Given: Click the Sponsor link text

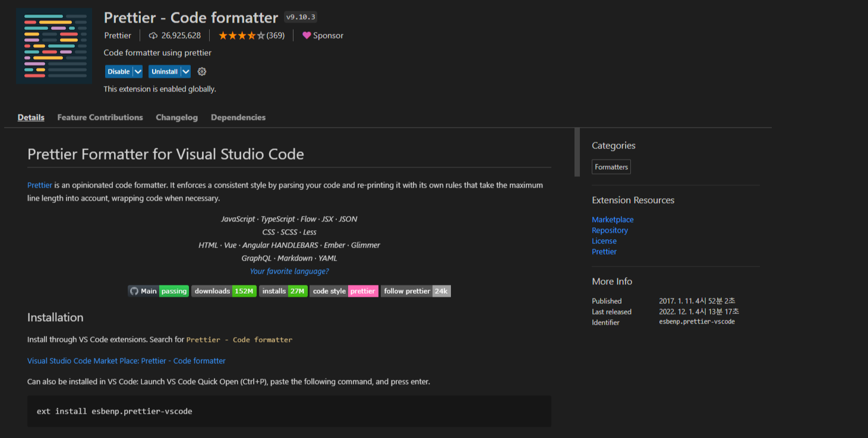Looking at the screenshot, I should point(328,36).
